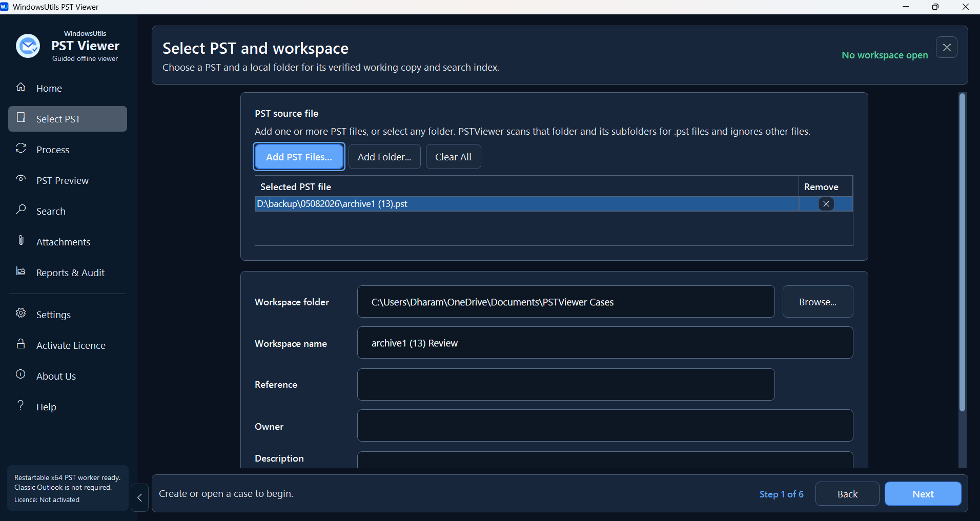Click the Reference input field
Viewport: 980px width, 521px height.
coord(566,385)
